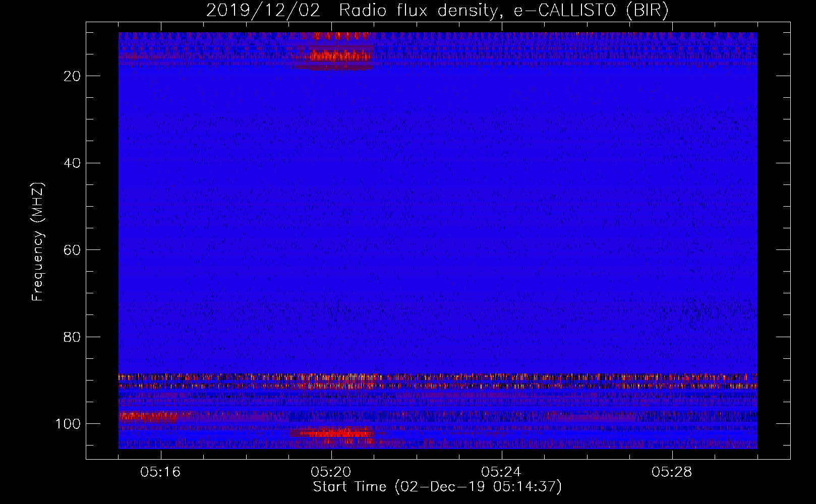Click the '100' frequency tick label
The image size is (816, 504).
pyautogui.click(x=68, y=424)
